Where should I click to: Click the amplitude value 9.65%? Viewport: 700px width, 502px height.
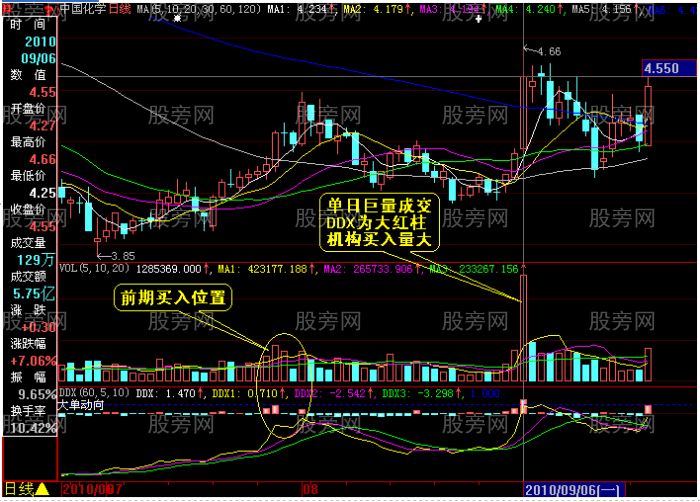point(37,394)
